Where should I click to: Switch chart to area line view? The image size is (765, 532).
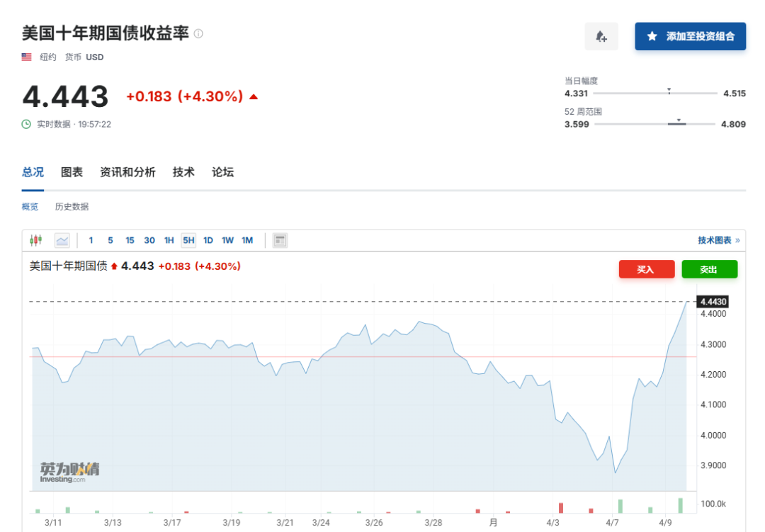tap(62, 240)
